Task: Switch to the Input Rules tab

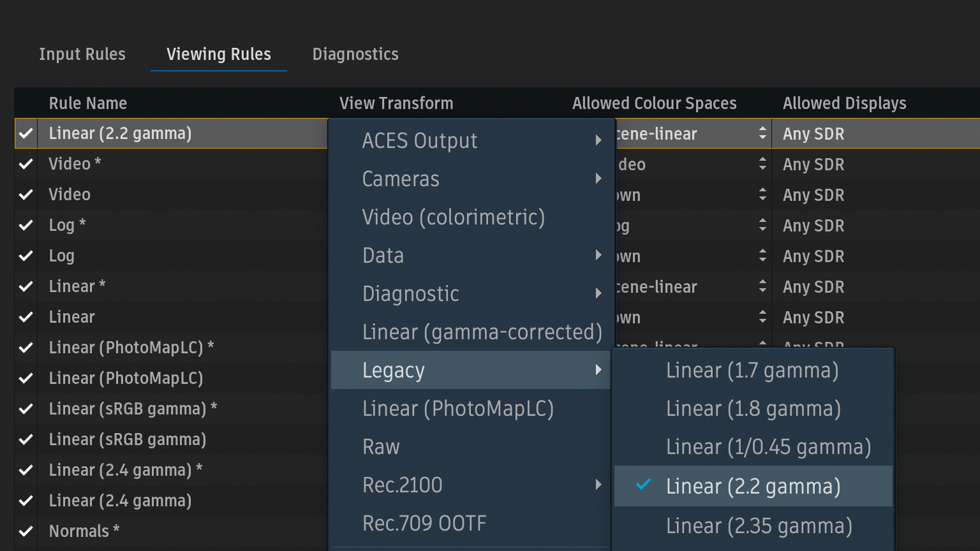Action: coord(82,54)
